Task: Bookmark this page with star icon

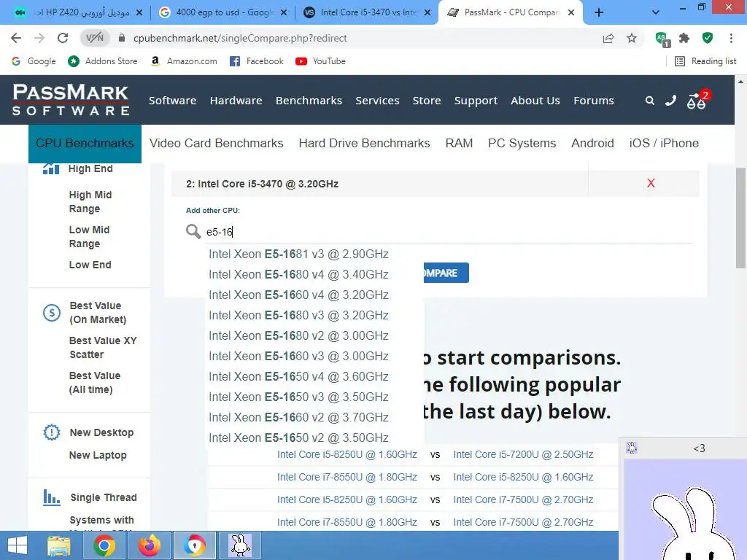Action: (x=632, y=38)
